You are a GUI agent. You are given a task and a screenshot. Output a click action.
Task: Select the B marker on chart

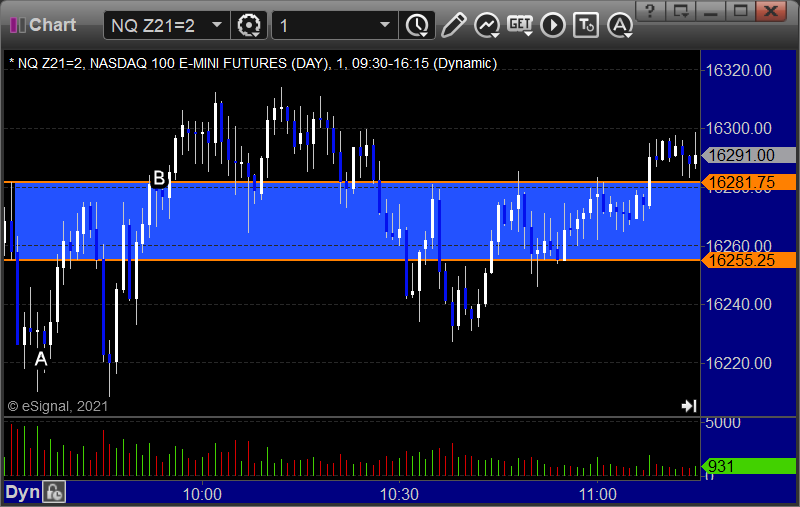[159, 179]
